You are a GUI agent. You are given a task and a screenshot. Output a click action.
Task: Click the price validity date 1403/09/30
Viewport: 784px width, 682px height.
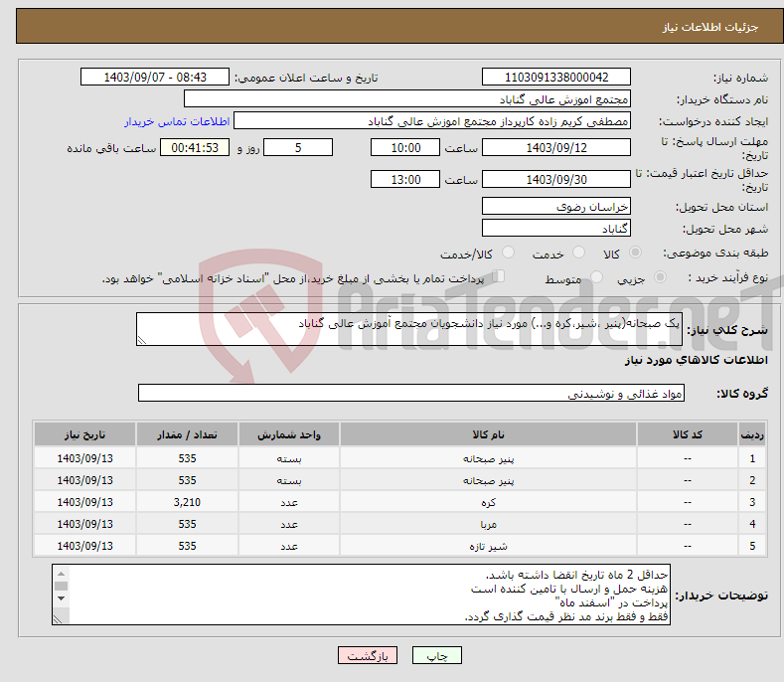tap(556, 179)
